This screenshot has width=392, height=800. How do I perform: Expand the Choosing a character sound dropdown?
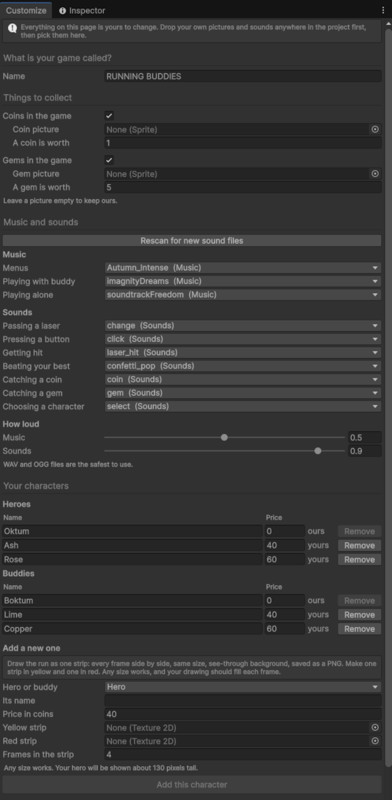click(x=242, y=407)
